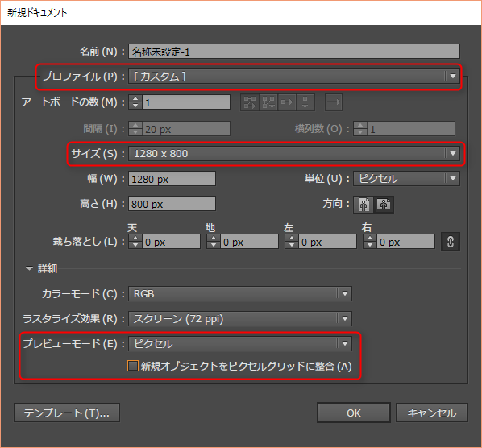Collapse the 詳細 section triangle

click(29, 268)
